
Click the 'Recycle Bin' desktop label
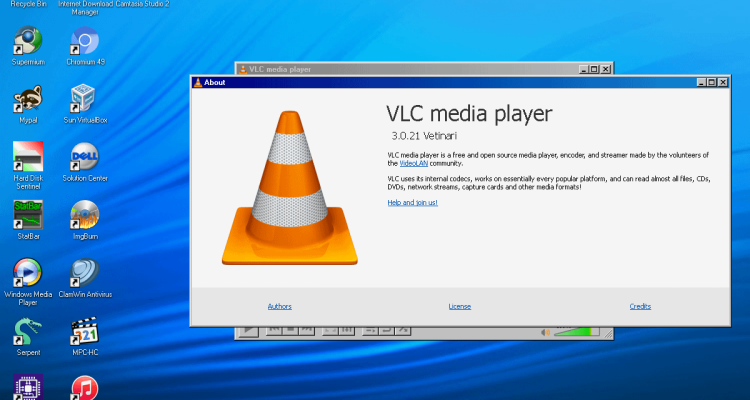(x=28, y=4)
